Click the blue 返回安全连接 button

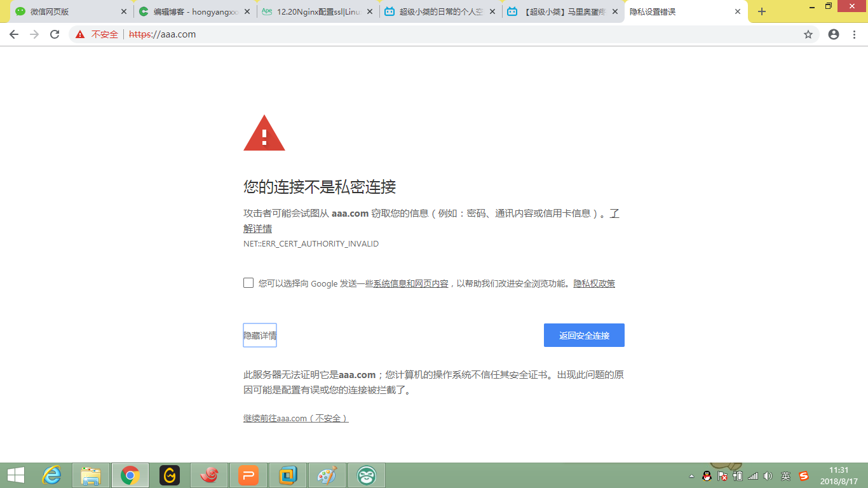click(584, 335)
